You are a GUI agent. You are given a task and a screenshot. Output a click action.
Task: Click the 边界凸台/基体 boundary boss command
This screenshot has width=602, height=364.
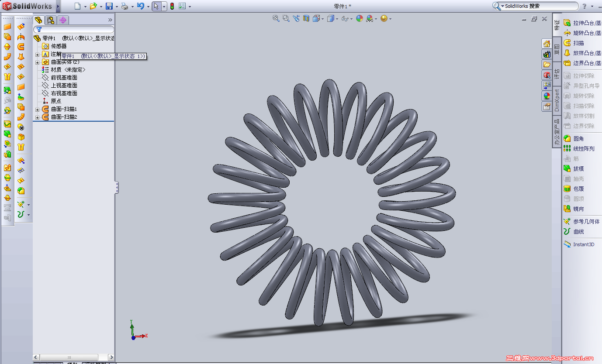[x=582, y=63]
